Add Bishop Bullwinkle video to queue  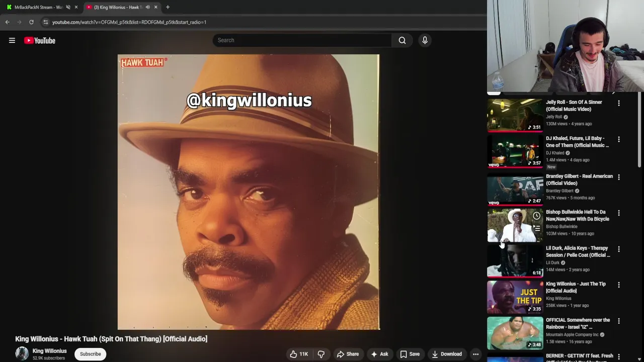click(536, 228)
